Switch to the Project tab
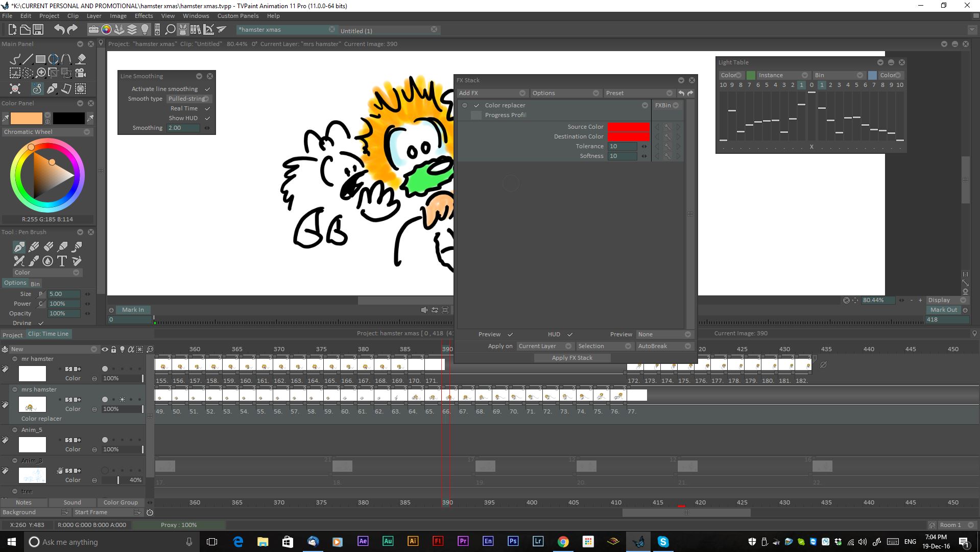This screenshot has height=552, width=980. click(12, 335)
